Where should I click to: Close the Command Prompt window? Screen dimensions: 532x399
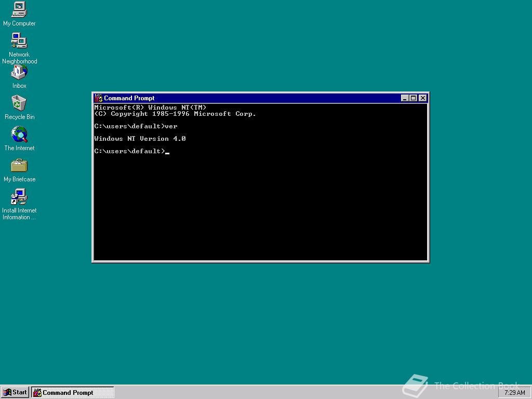tap(423, 98)
